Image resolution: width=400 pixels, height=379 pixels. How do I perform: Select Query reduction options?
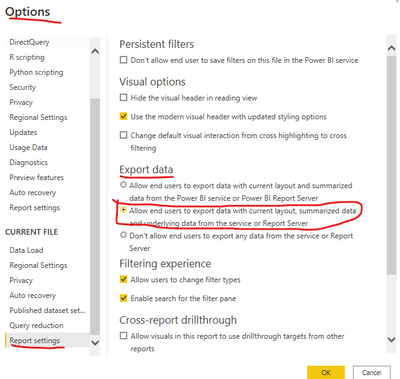pos(36,325)
